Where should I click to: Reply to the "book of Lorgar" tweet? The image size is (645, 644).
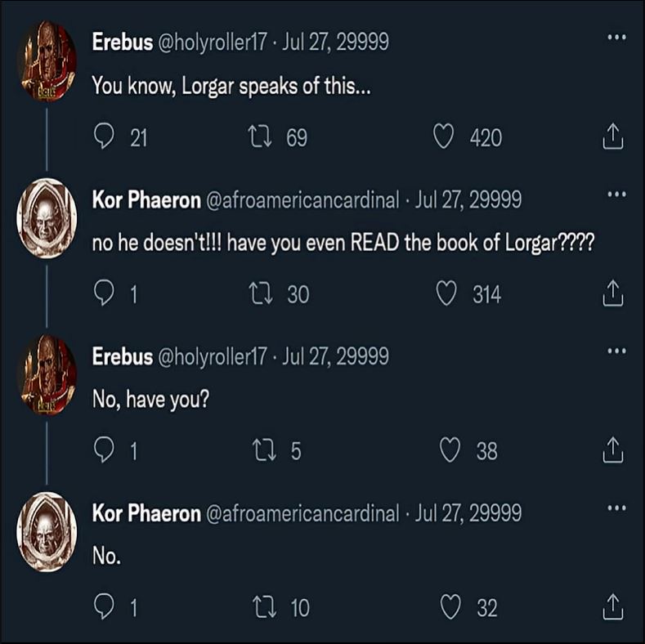tap(104, 294)
